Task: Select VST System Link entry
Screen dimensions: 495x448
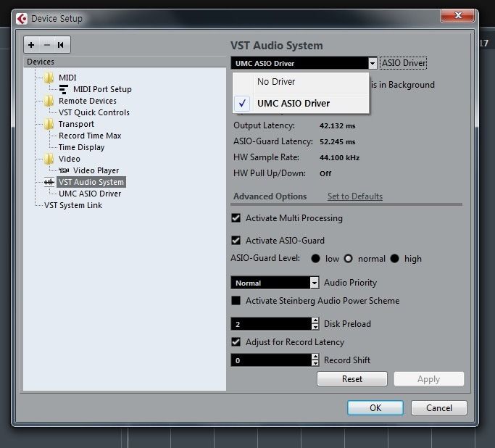Action: pos(73,206)
